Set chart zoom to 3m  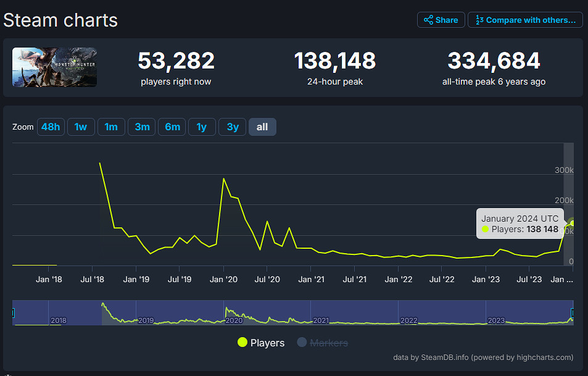[142, 127]
